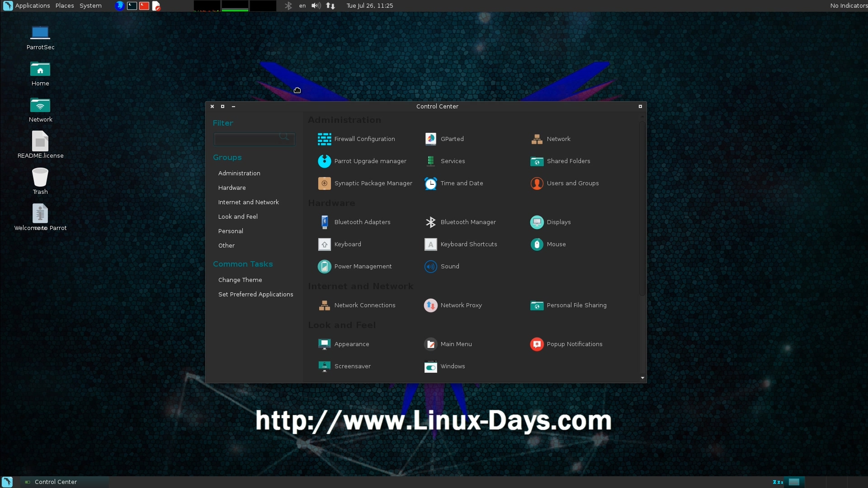Open Personal File Sharing
868x488 pixels.
(568, 305)
